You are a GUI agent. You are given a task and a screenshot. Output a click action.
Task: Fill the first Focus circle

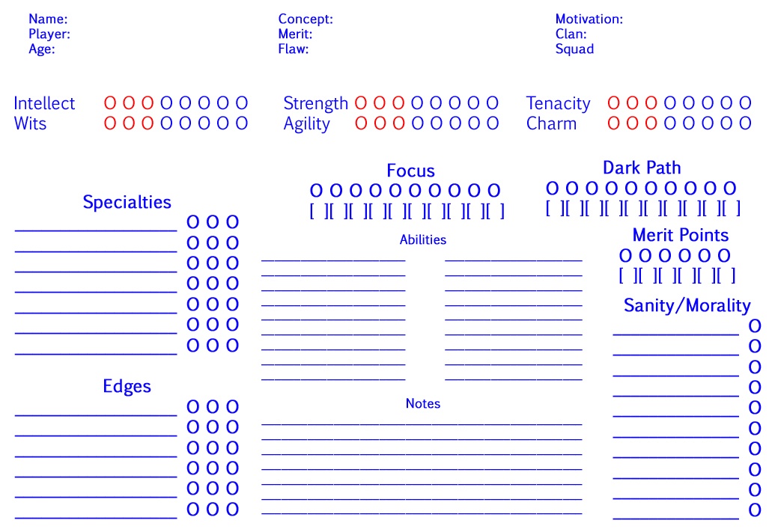coord(316,191)
